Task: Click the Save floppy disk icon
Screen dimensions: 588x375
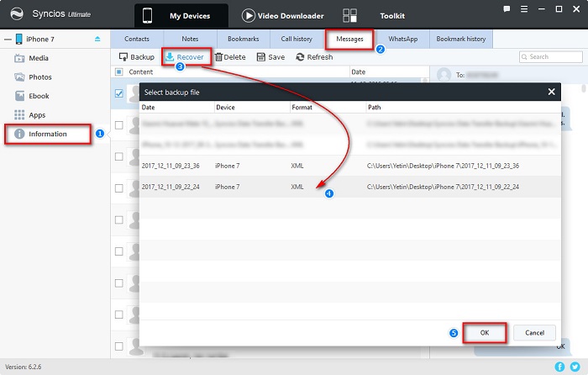Action: [261, 57]
